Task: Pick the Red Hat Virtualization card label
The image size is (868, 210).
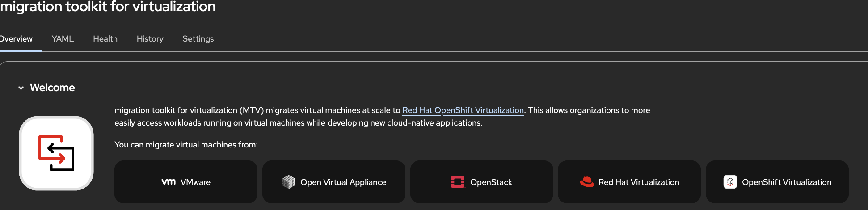Action: click(639, 182)
